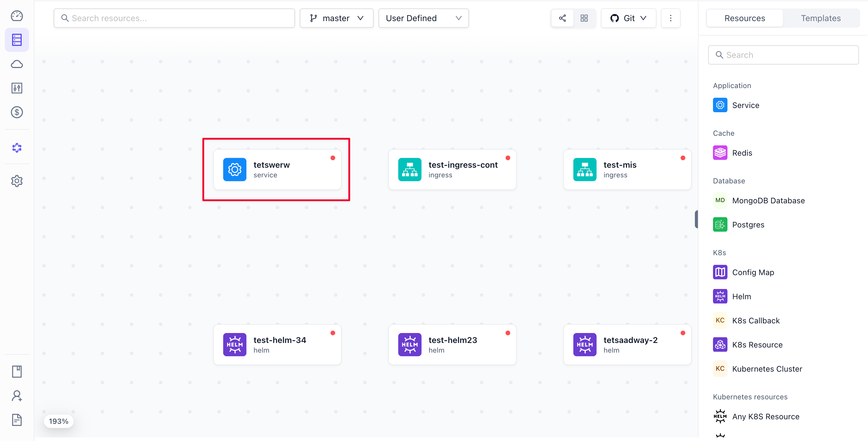Expand the master branch dropdown
This screenshot has width=868, height=441.
[x=336, y=18]
